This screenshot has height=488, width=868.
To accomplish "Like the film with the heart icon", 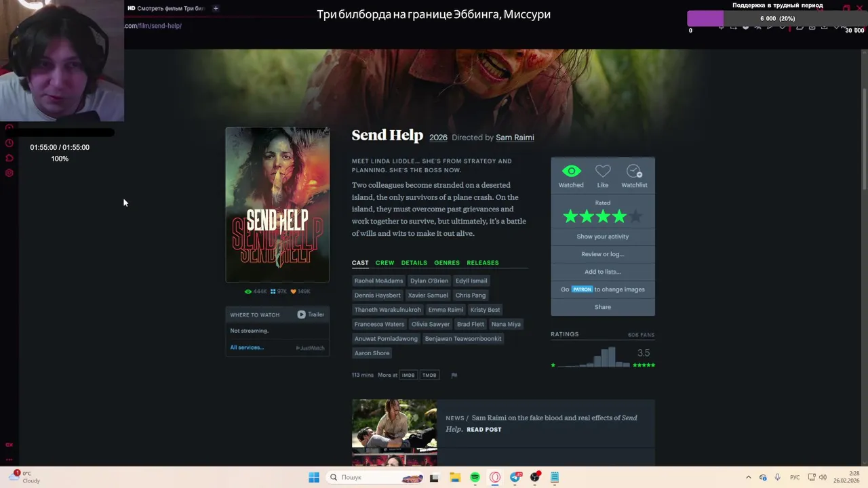I will pos(603,171).
